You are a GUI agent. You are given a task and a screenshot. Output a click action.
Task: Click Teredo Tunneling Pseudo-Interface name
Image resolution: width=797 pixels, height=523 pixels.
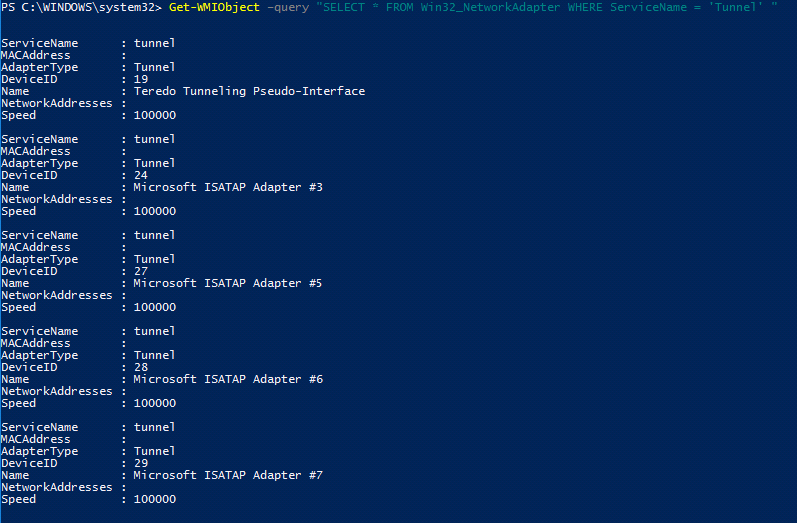[249, 91]
